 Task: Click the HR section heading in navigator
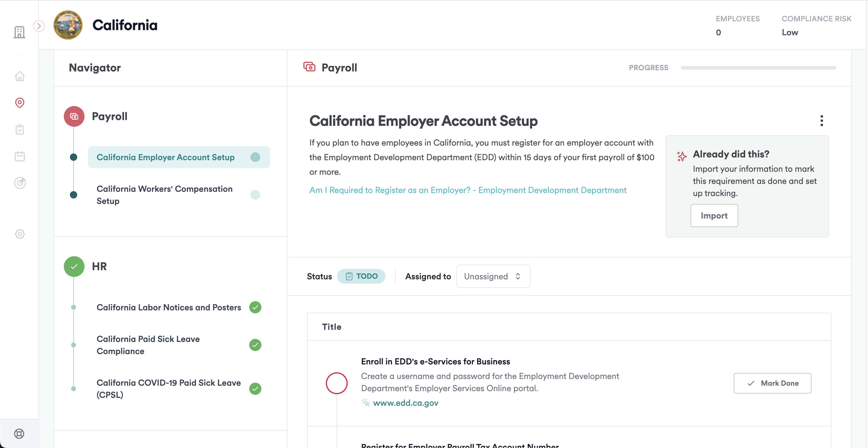click(x=99, y=266)
